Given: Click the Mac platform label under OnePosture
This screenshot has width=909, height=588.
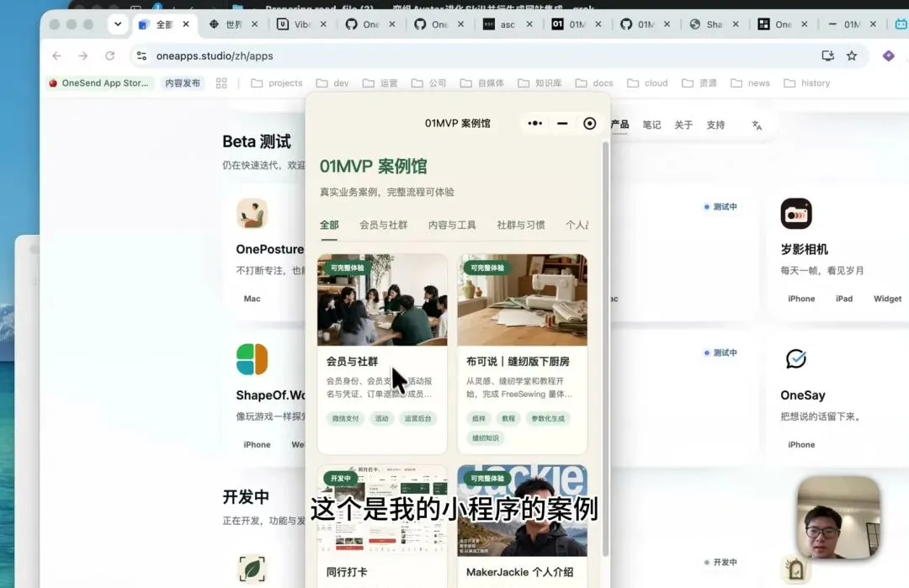Looking at the screenshot, I should pos(252,299).
